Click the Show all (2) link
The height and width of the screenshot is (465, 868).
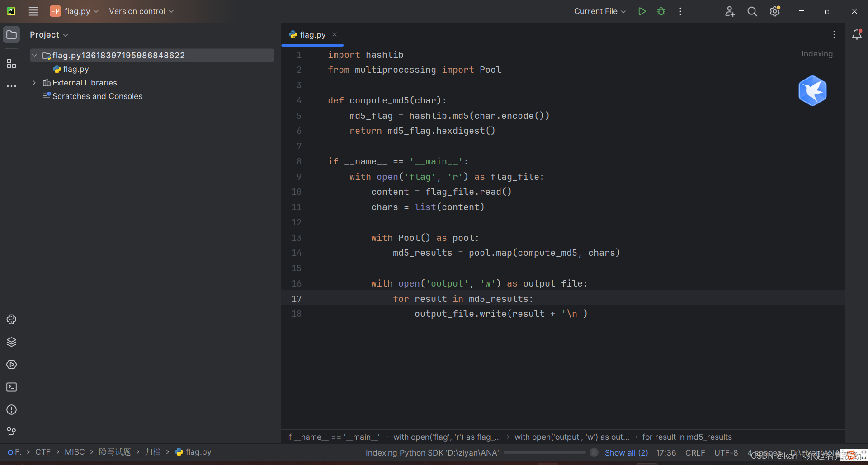627,452
